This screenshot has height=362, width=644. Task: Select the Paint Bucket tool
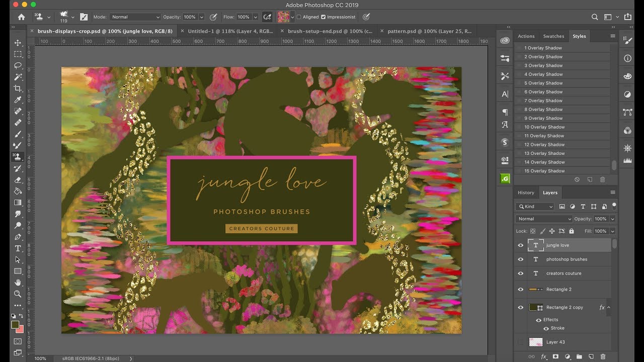point(18,191)
